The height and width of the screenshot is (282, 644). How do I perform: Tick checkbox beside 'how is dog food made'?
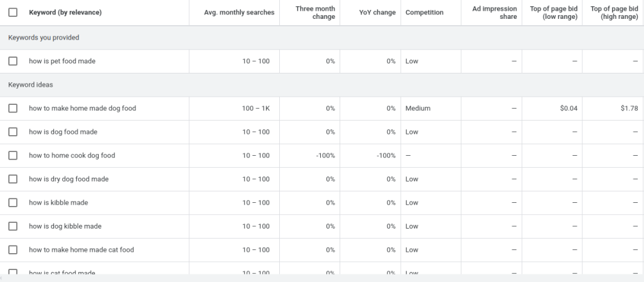point(13,132)
